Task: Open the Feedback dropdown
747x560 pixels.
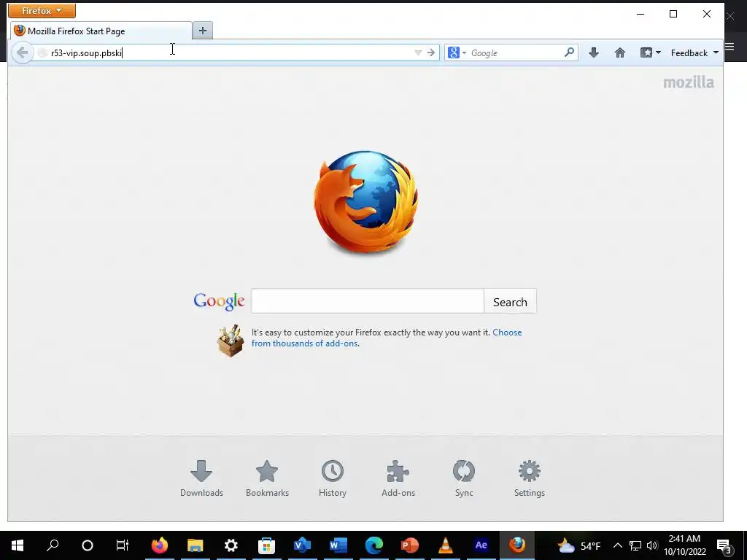Action: click(694, 52)
